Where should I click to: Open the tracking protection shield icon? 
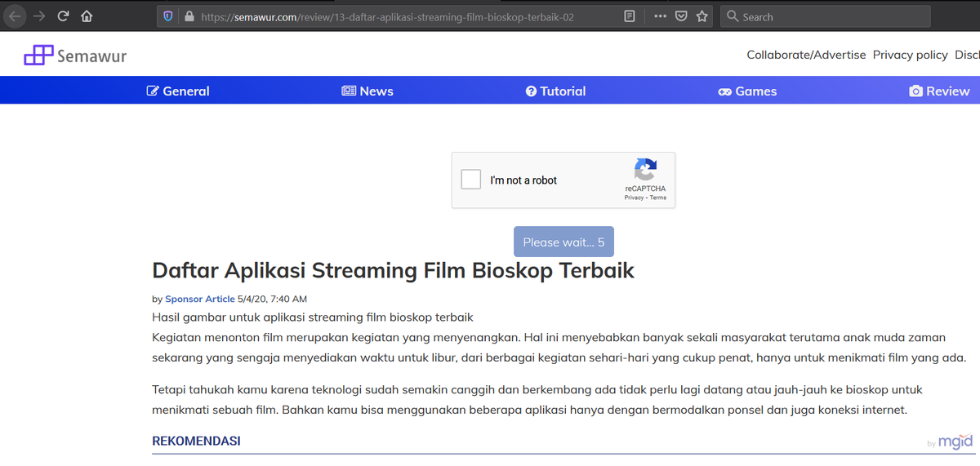tap(168, 16)
